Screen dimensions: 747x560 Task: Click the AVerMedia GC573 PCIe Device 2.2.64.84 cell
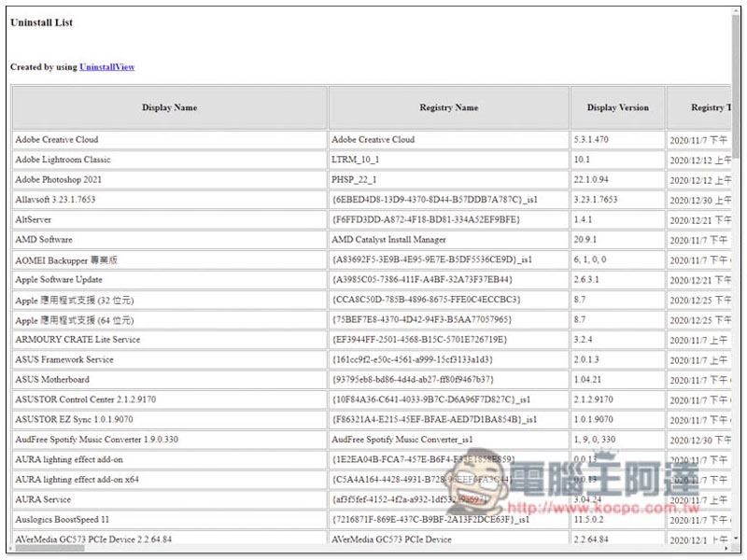tap(170, 539)
